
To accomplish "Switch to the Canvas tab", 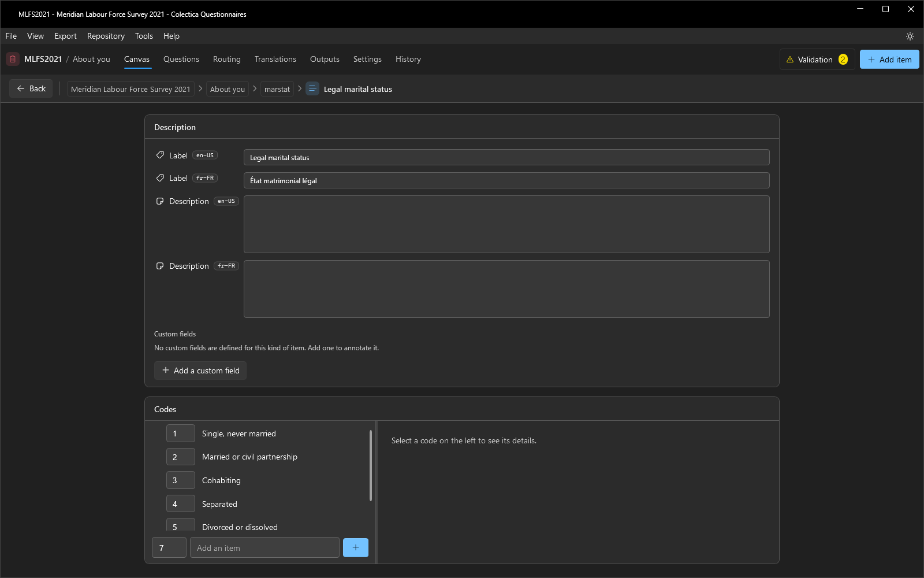I will click(137, 59).
